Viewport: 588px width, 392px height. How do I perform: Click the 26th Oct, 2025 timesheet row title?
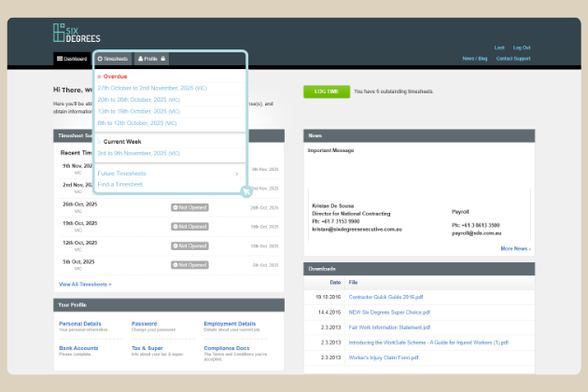[x=80, y=204]
